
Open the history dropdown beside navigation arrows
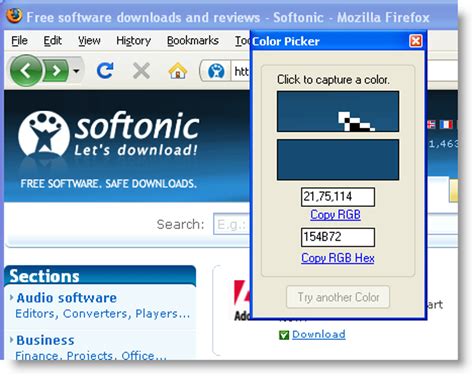click(x=76, y=71)
